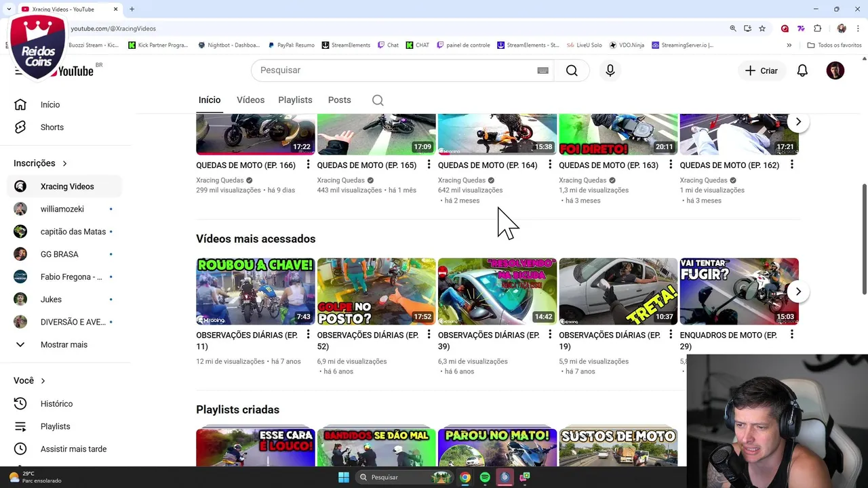This screenshot has width=868, height=488.
Task: Open options for ENQUADROS DE MOTO (EP. 29)
Action: 791,335
